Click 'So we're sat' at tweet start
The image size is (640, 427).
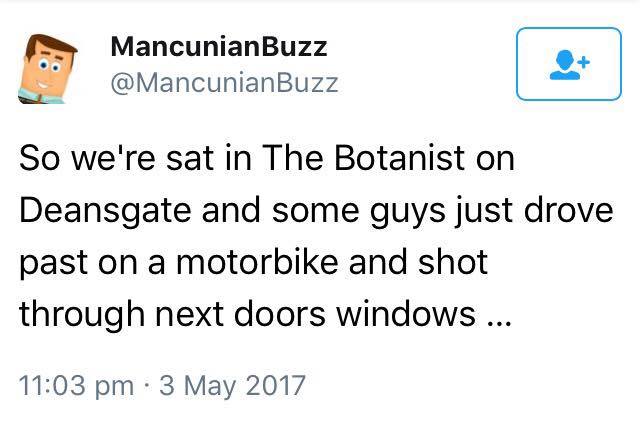[x=116, y=158]
